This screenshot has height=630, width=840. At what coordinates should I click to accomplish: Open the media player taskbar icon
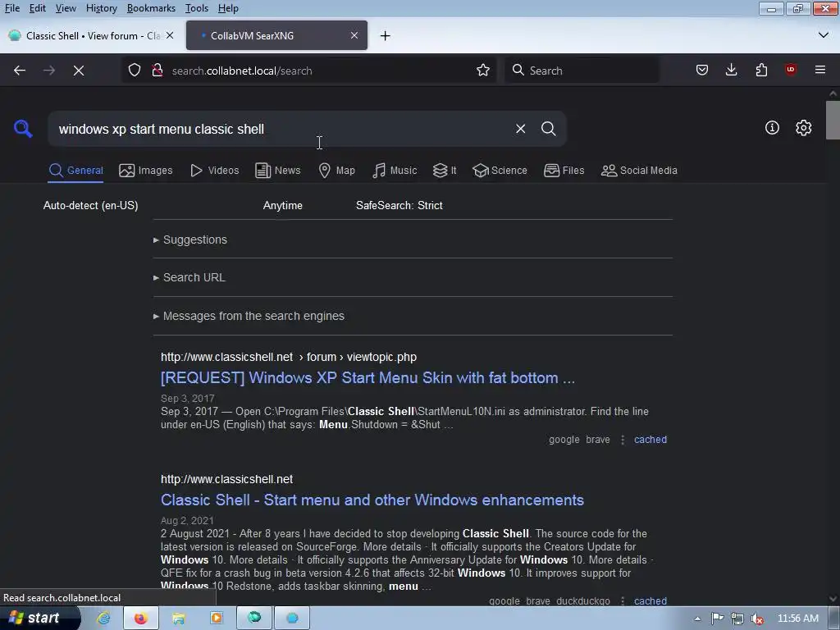[x=217, y=619]
